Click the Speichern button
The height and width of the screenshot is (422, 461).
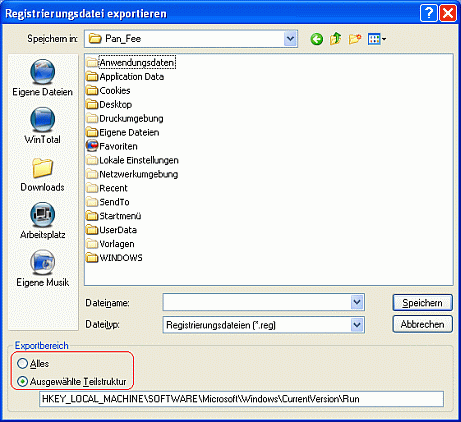click(422, 303)
